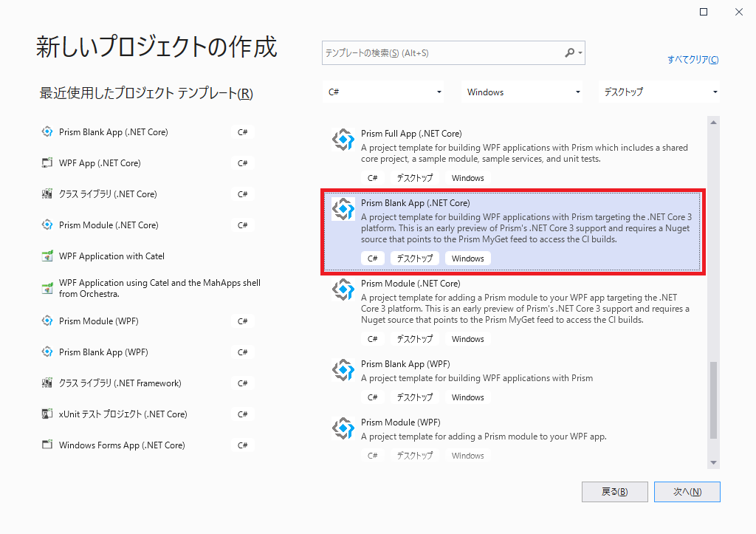Viewport: 756px width, 534px height.
Task: Click the template list scrollbar down arrow
Action: 714,462
